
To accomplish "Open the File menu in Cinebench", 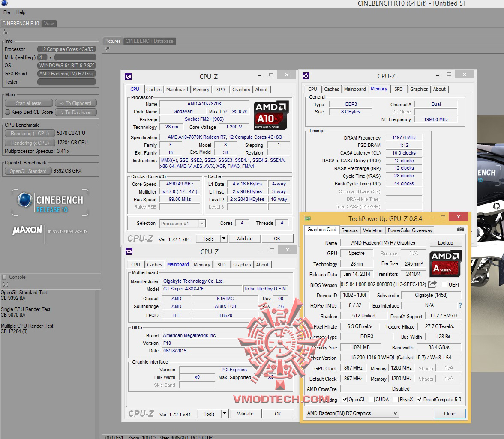I will coord(7,12).
